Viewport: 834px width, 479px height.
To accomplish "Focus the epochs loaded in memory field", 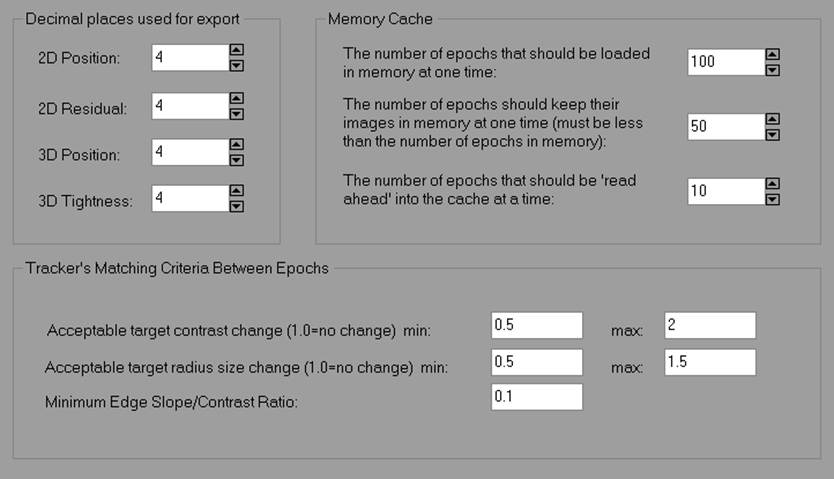I will pyautogui.click(x=727, y=62).
